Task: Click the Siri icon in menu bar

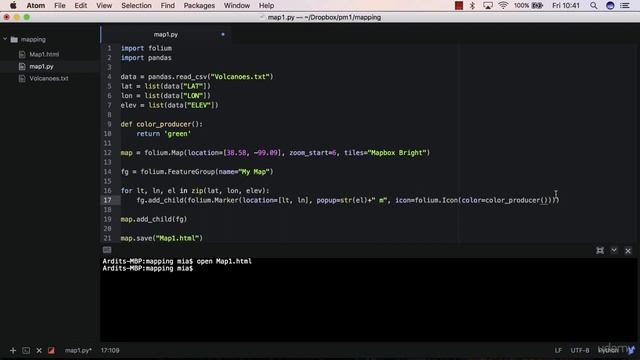Action: 610,6
